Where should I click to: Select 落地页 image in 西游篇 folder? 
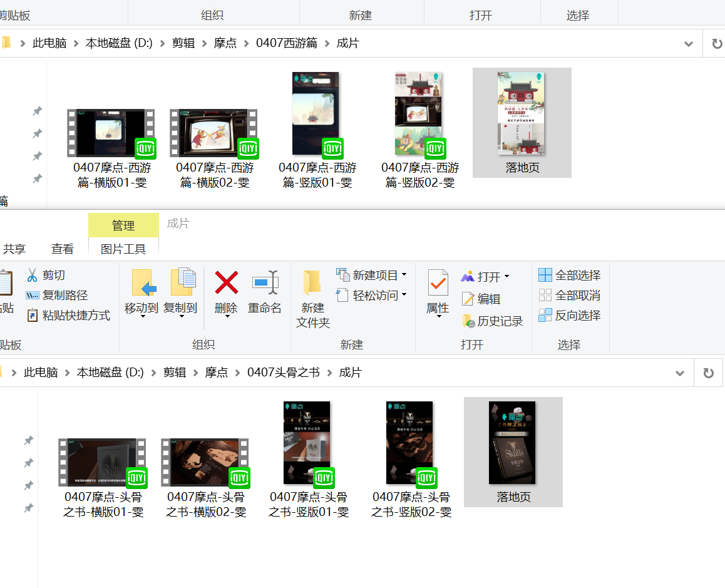[522, 123]
